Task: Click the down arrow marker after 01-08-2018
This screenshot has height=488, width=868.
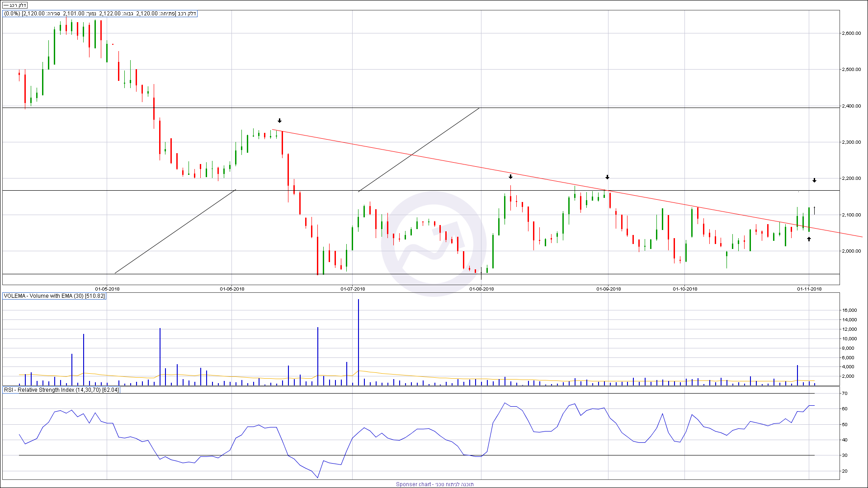Action: 510,177
